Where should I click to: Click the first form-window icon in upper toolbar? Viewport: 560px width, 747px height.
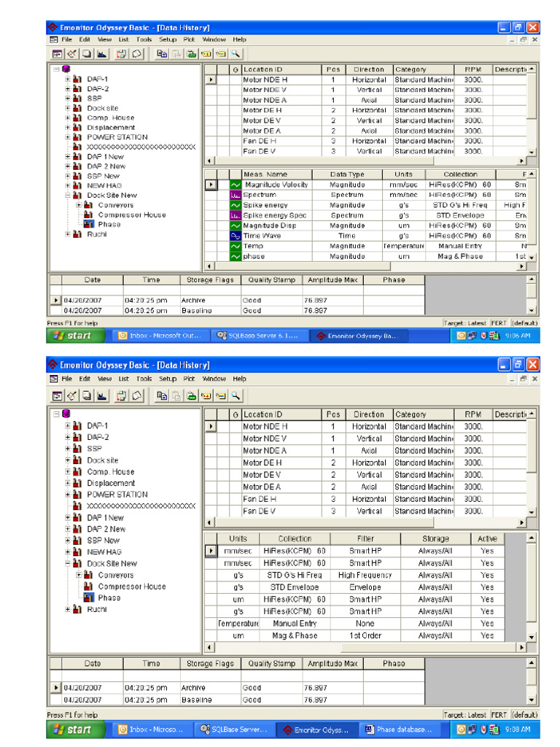point(57,54)
